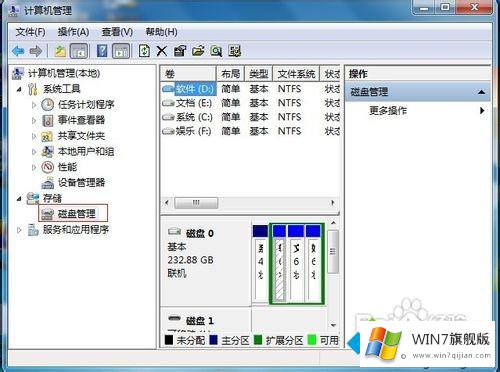Click disk view scroll-up arrow

pyautogui.click(x=333, y=223)
